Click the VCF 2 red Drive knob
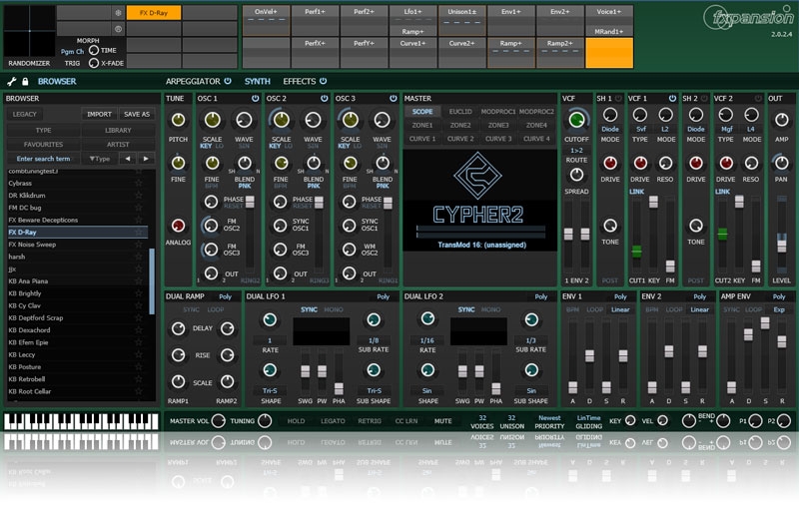The height and width of the screenshot is (532, 799). click(726, 163)
